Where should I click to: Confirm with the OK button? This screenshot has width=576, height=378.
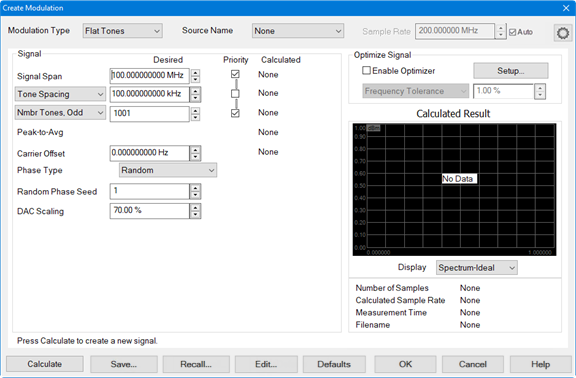405,364
